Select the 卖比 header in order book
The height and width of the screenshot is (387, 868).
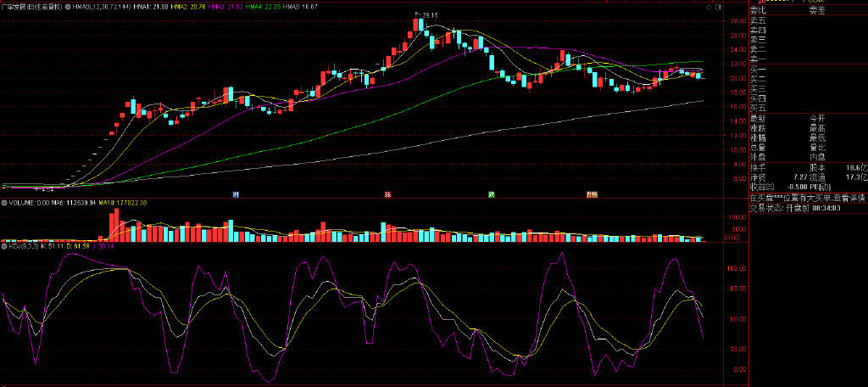coord(757,11)
